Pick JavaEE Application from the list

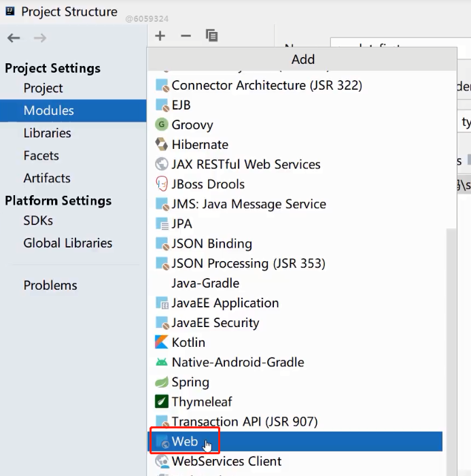(x=225, y=303)
